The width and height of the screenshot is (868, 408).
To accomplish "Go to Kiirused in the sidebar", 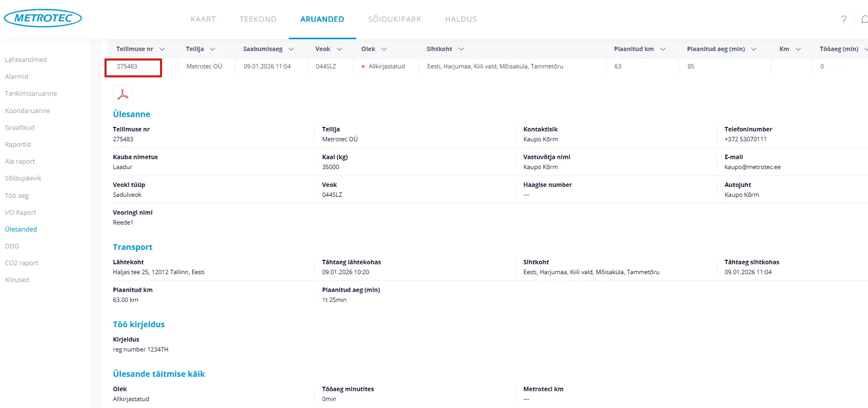I will tap(17, 280).
